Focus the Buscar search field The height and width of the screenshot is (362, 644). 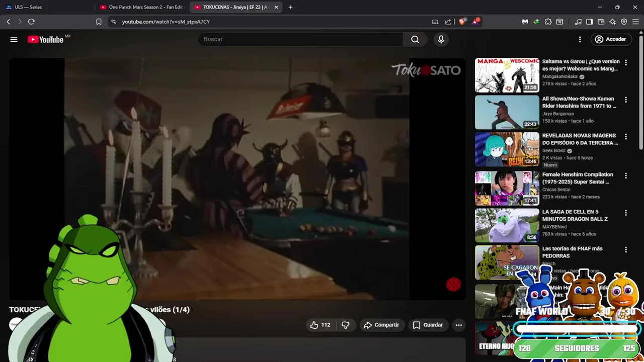[300, 39]
